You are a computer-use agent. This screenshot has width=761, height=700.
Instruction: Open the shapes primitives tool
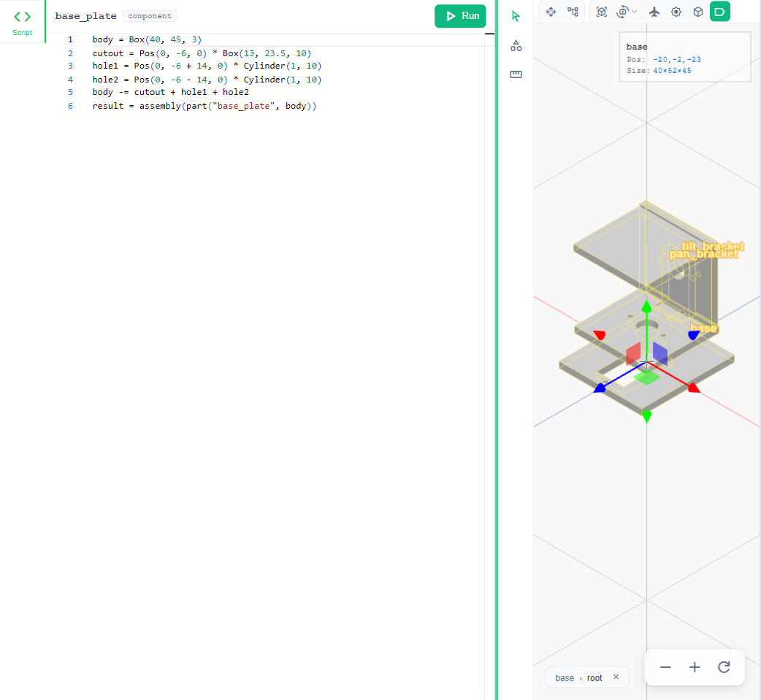pyautogui.click(x=516, y=45)
